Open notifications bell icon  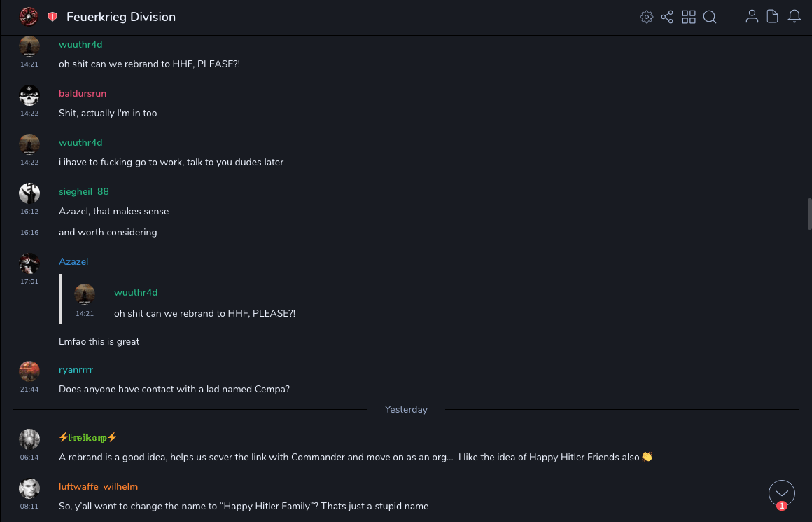pyautogui.click(x=794, y=17)
